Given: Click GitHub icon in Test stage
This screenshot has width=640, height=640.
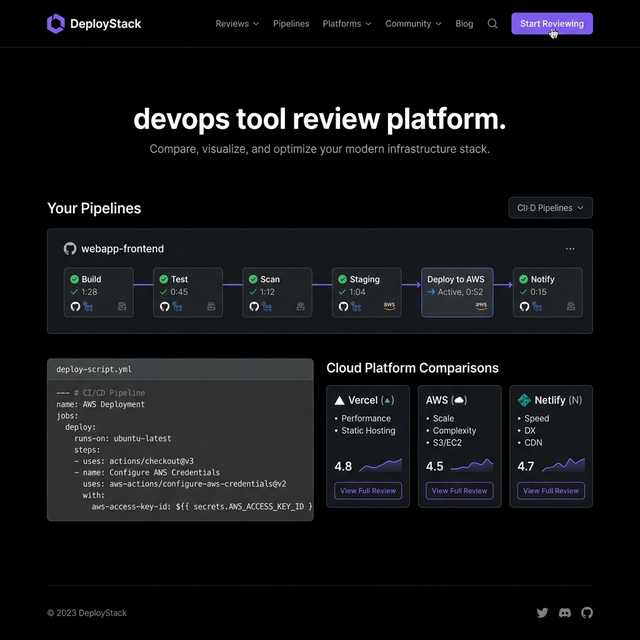Looking at the screenshot, I should 164,307.
